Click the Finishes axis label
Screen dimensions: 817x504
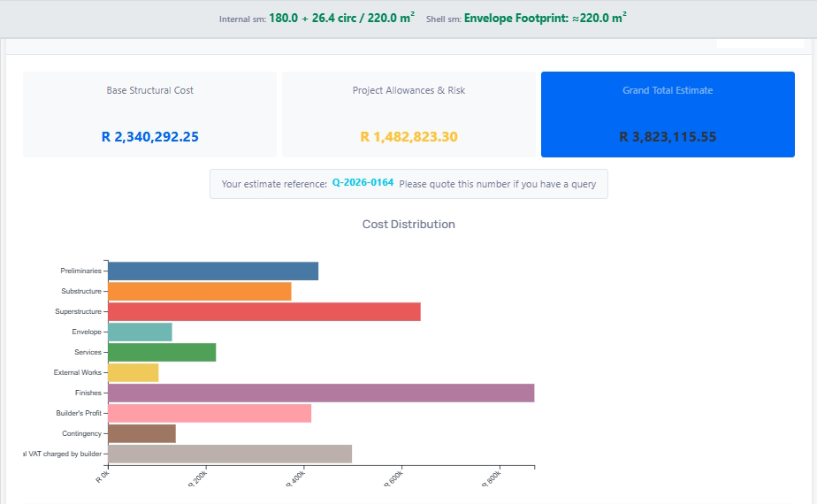[x=88, y=393]
